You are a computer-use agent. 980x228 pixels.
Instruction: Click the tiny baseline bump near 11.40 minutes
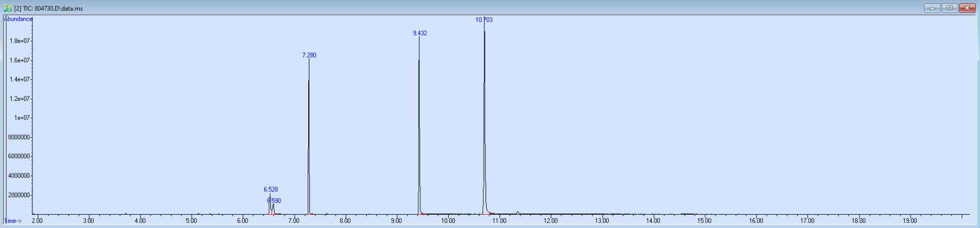click(x=518, y=212)
